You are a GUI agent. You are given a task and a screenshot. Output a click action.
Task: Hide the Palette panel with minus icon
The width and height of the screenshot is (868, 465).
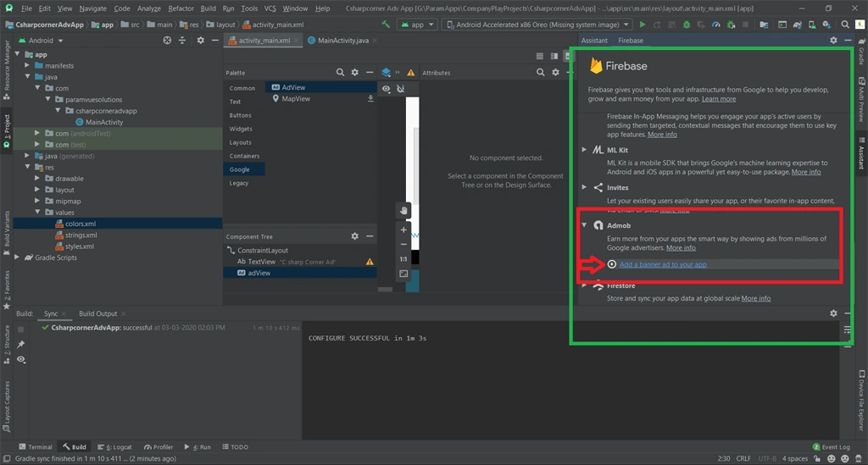[x=370, y=73]
